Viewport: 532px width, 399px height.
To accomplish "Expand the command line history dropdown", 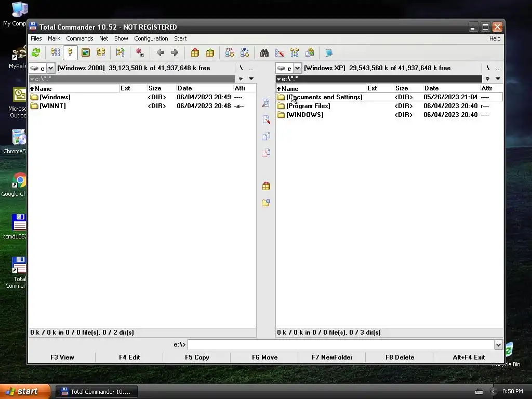I will click(x=498, y=345).
